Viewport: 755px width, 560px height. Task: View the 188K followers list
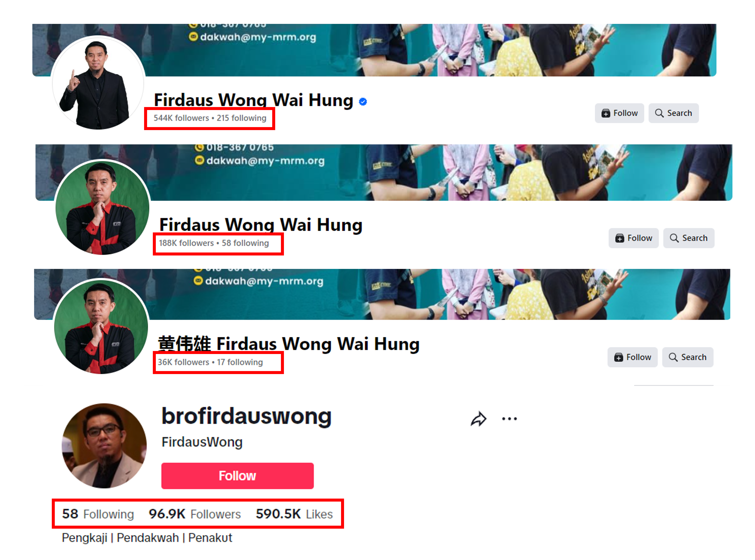(x=186, y=243)
